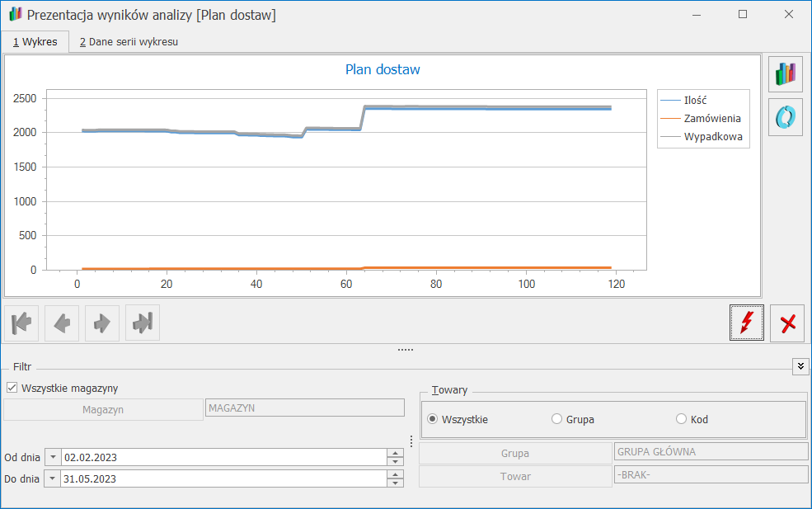
Task: Click the vertical splitter dots in filter
Action: point(411,441)
